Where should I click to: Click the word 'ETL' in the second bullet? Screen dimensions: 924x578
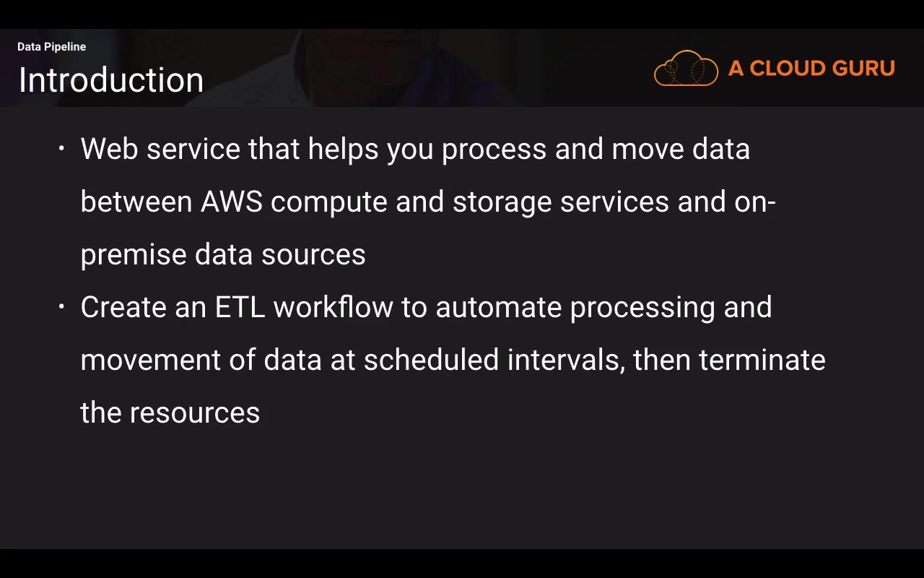coord(240,307)
